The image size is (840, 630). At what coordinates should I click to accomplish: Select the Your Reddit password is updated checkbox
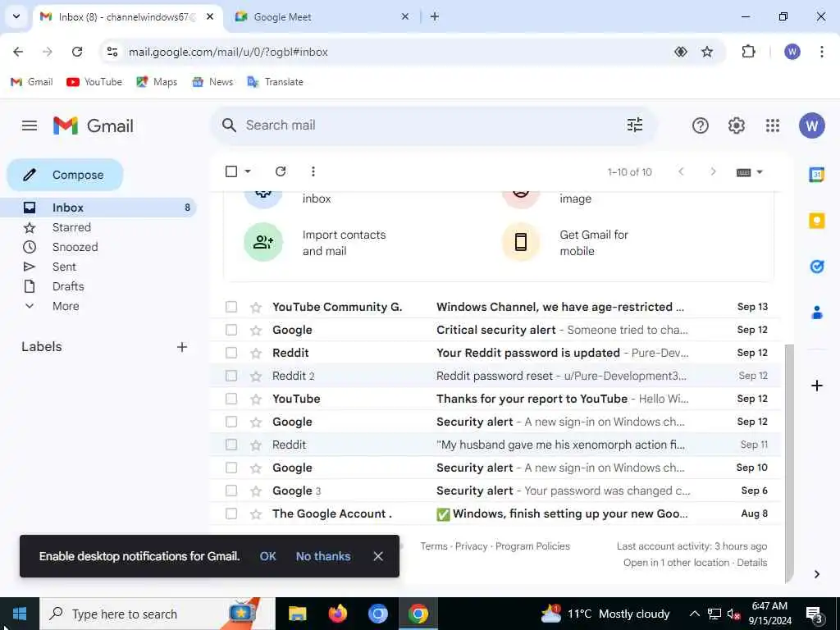coord(231,353)
